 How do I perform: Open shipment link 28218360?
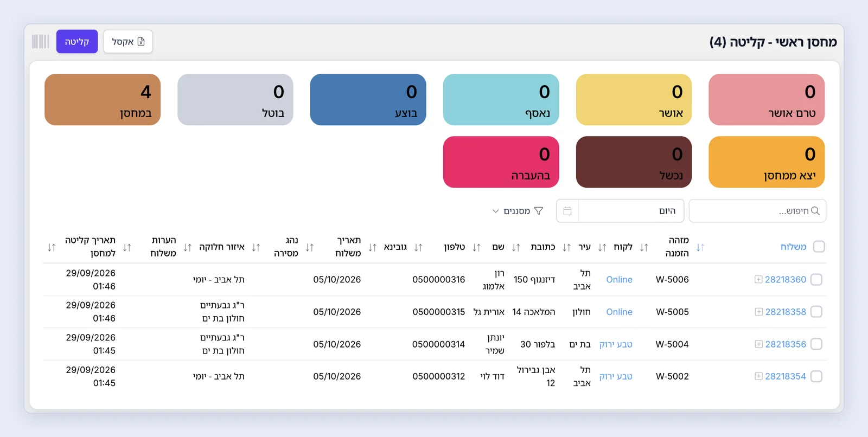tap(786, 279)
